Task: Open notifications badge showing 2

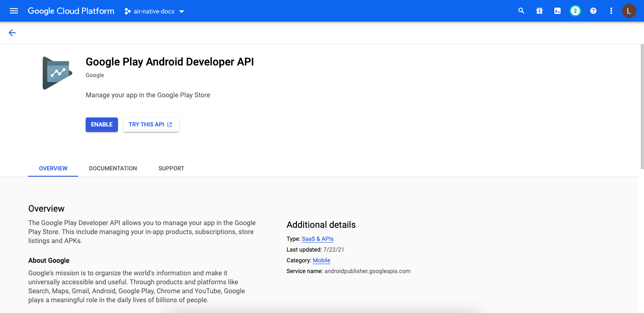Action: click(x=575, y=11)
